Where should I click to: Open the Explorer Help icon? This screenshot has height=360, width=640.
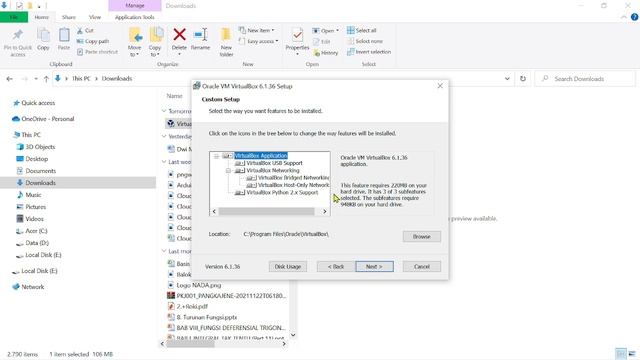[634, 17]
